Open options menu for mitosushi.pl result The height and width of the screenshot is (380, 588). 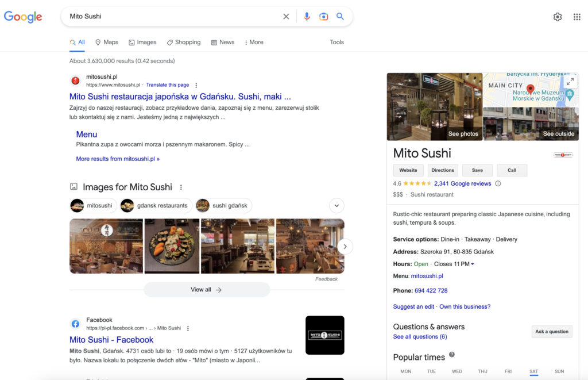pos(196,85)
